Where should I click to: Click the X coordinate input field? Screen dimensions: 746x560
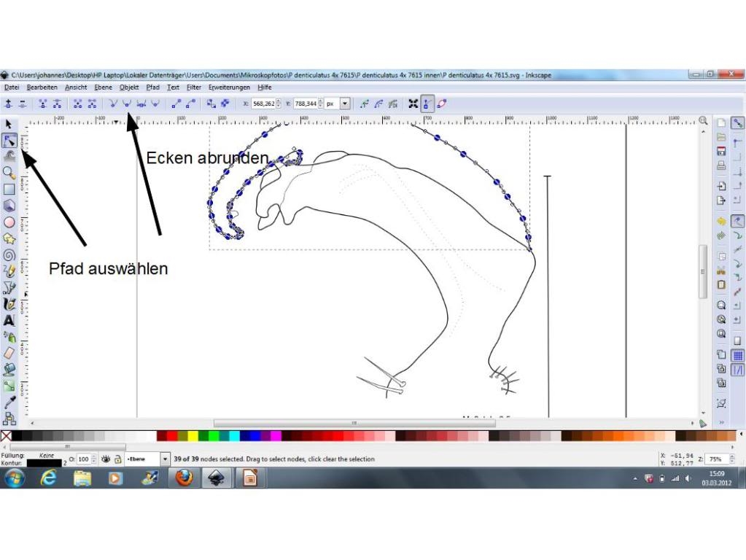(263, 104)
